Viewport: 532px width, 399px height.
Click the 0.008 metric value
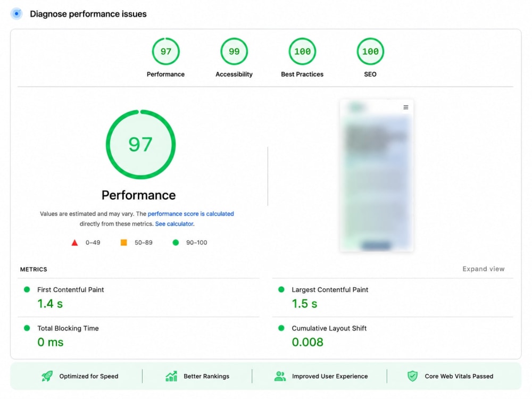pyautogui.click(x=307, y=342)
